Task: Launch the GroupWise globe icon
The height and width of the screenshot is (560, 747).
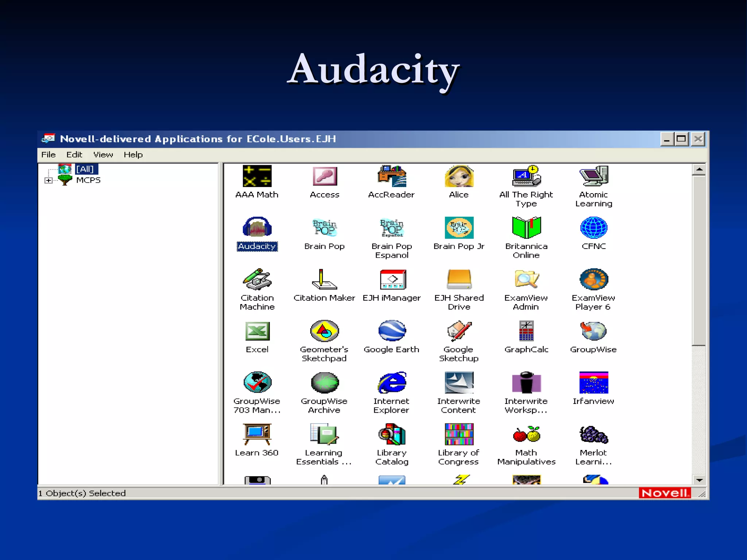Action: pyautogui.click(x=593, y=331)
